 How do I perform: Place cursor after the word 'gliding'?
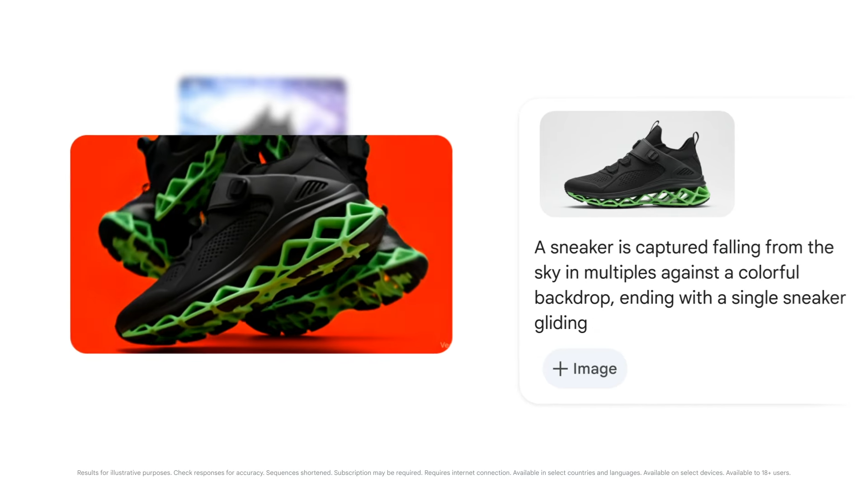tap(588, 324)
